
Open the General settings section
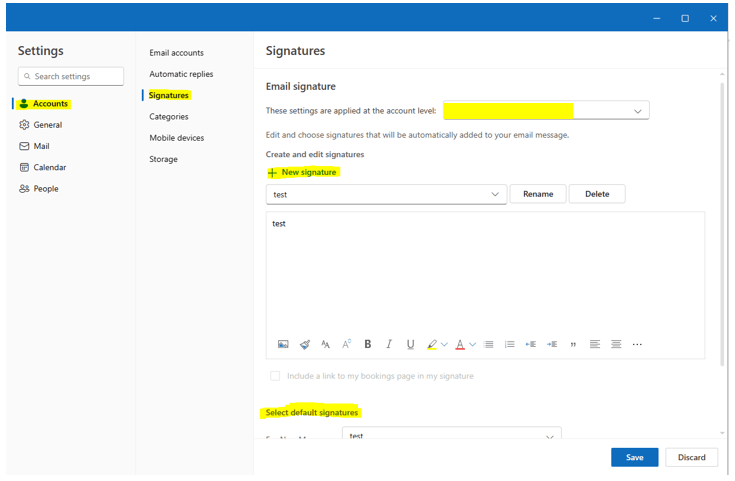pyautogui.click(x=40, y=125)
